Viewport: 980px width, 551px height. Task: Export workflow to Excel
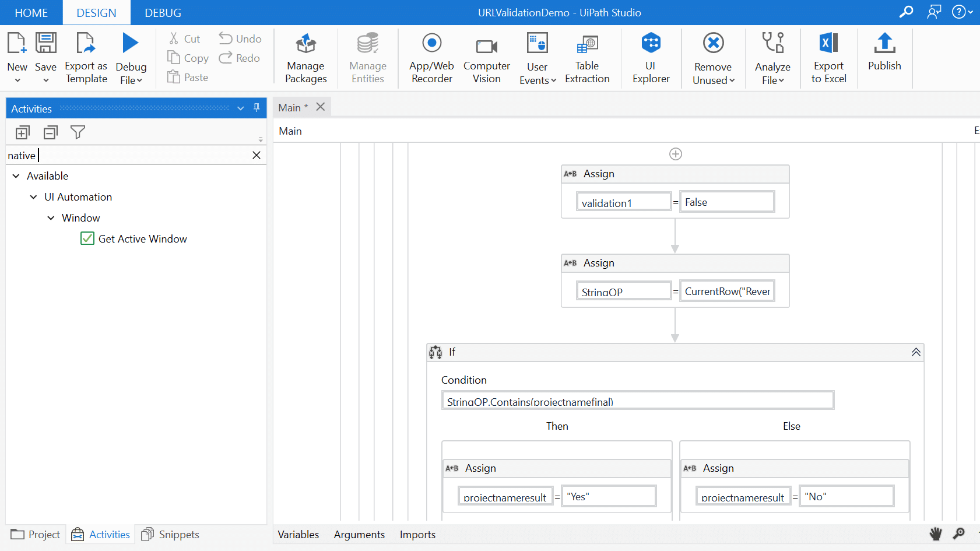(x=828, y=57)
